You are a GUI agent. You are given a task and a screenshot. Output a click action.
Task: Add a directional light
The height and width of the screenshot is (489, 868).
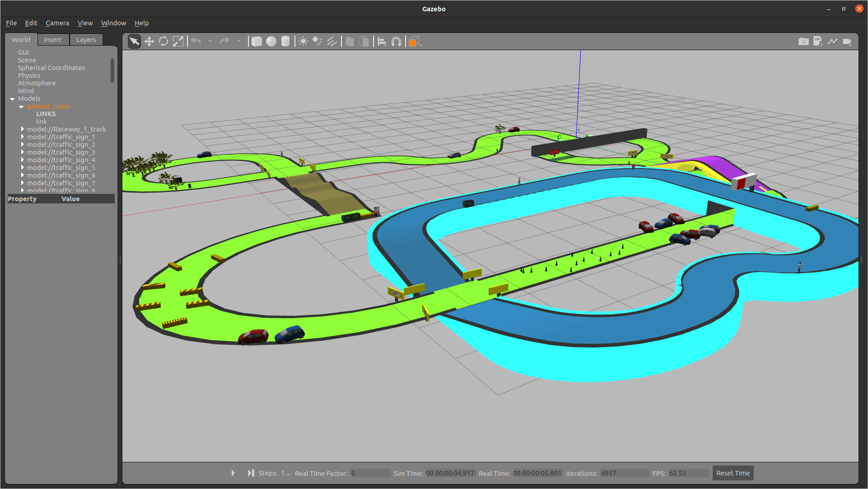tap(332, 42)
